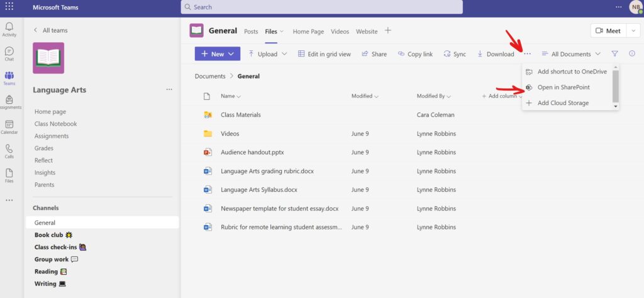Show more apps ellipsis in left rail

(9, 201)
